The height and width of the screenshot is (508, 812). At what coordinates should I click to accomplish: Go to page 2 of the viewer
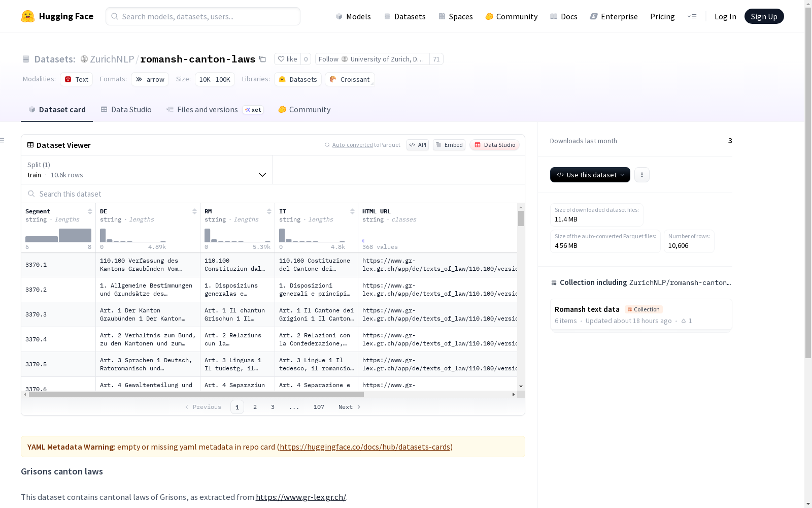click(255, 407)
